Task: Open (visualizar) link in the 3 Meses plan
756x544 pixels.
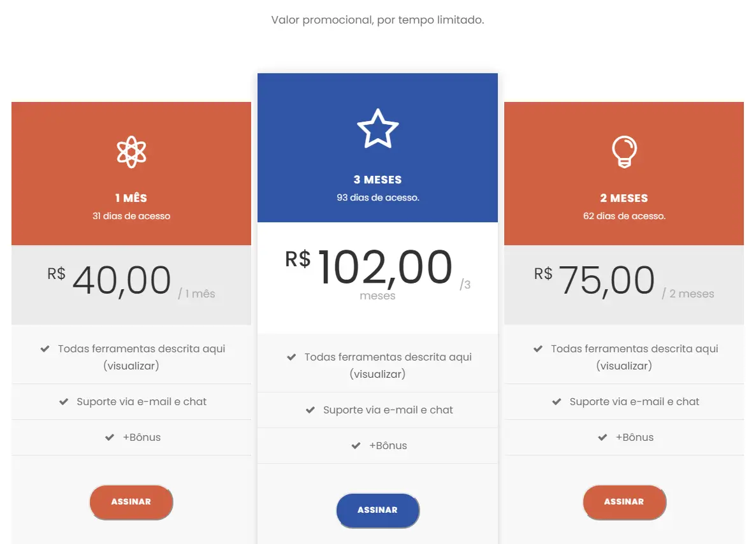Action: pos(377,374)
